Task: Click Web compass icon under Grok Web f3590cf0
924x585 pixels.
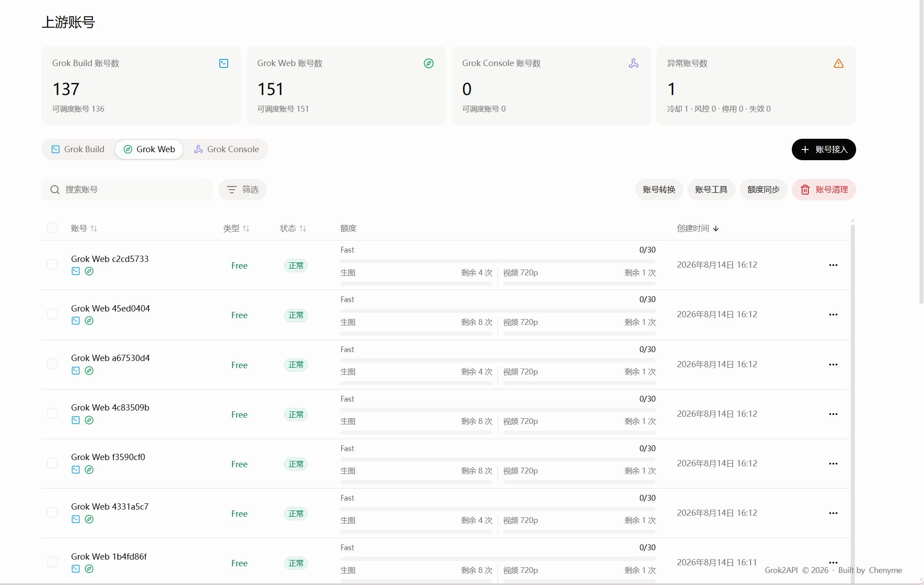Action: pos(89,470)
